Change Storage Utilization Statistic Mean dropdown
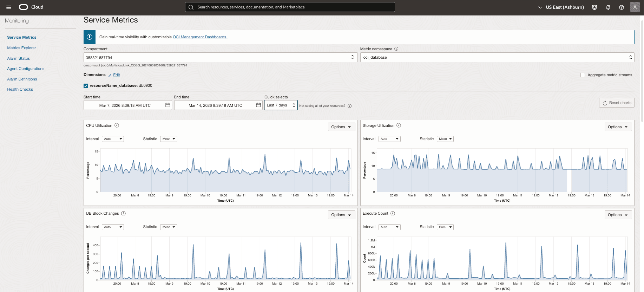 446,139
